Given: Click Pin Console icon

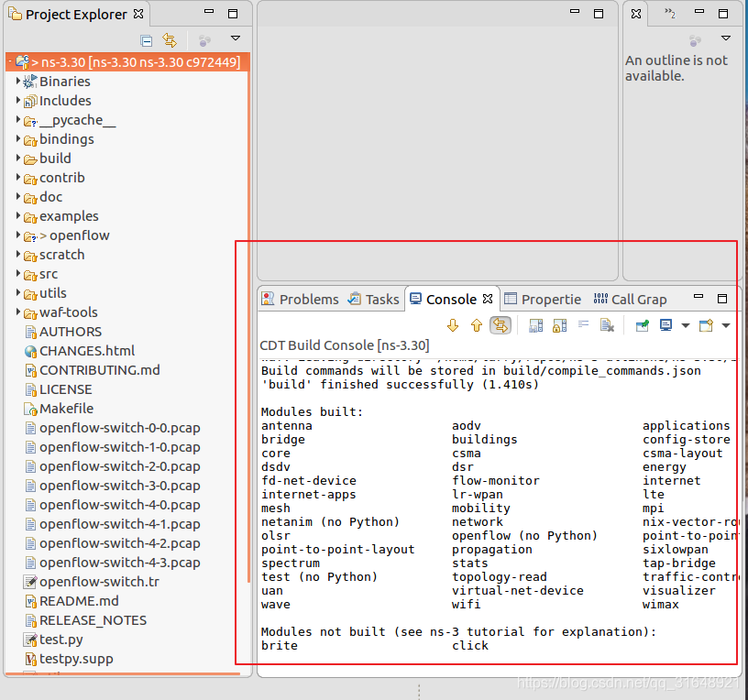Looking at the screenshot, I should pyautogui.click(x=642, y=325).
